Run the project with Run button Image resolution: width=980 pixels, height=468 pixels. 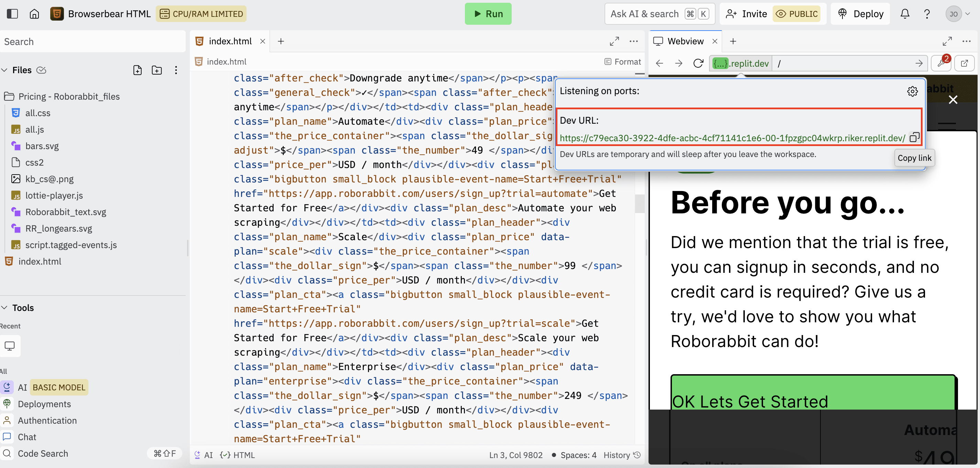pos(488,14)
